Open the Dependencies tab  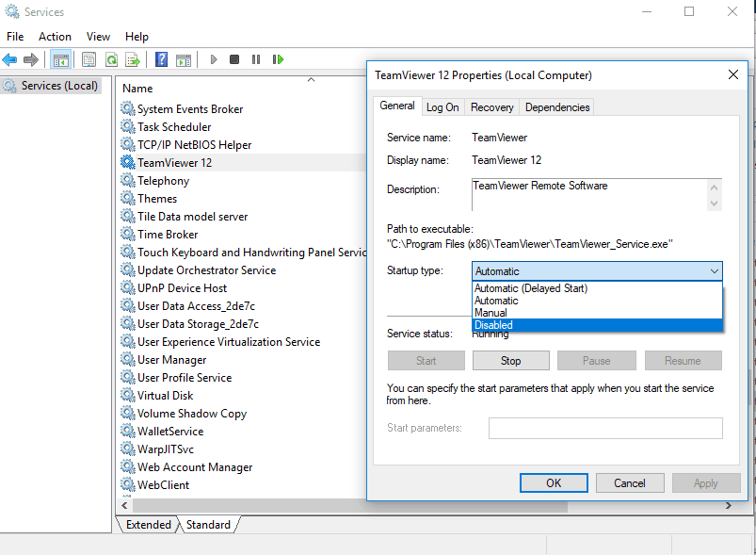pos(557,107)
